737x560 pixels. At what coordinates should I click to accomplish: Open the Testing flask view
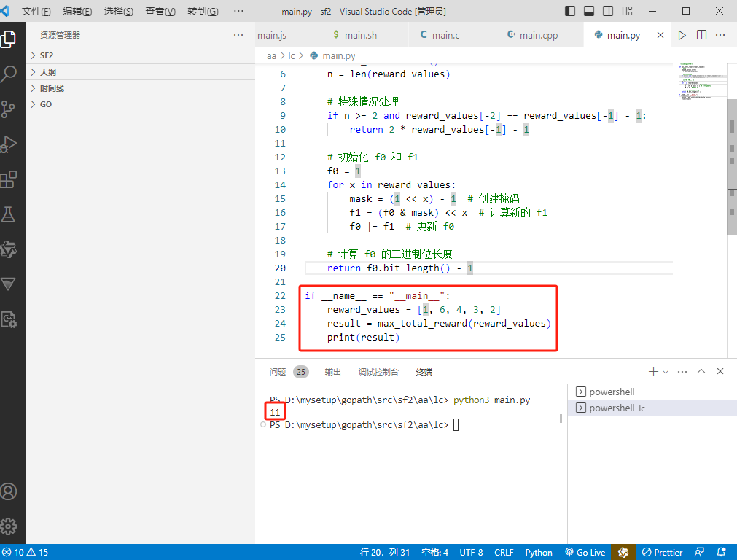(9, 214)
